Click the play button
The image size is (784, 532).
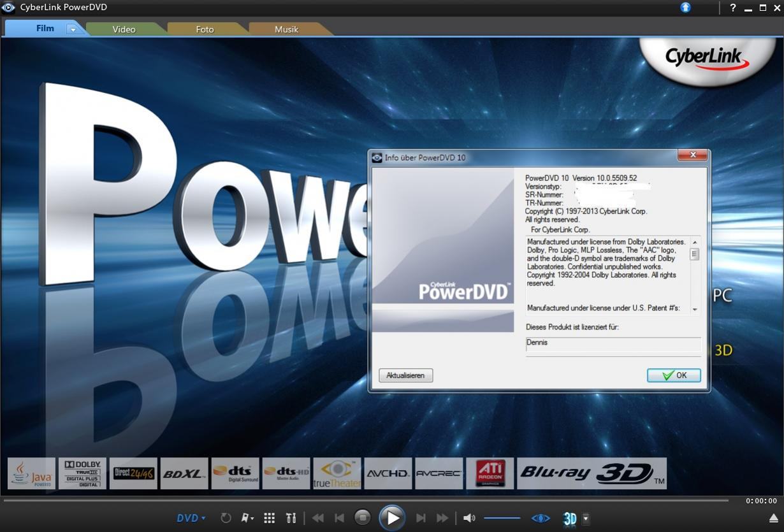tap(392, 518)
